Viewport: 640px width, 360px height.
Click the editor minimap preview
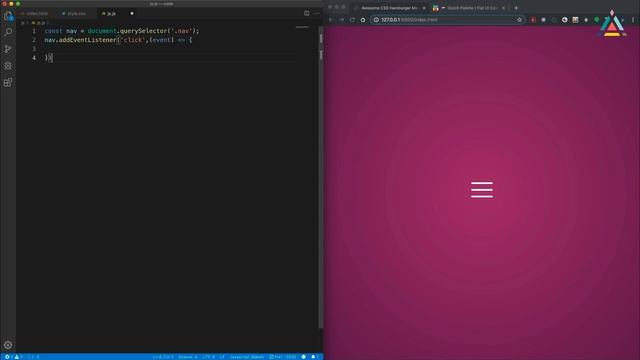pyautogui.click(x=302, y=28)
